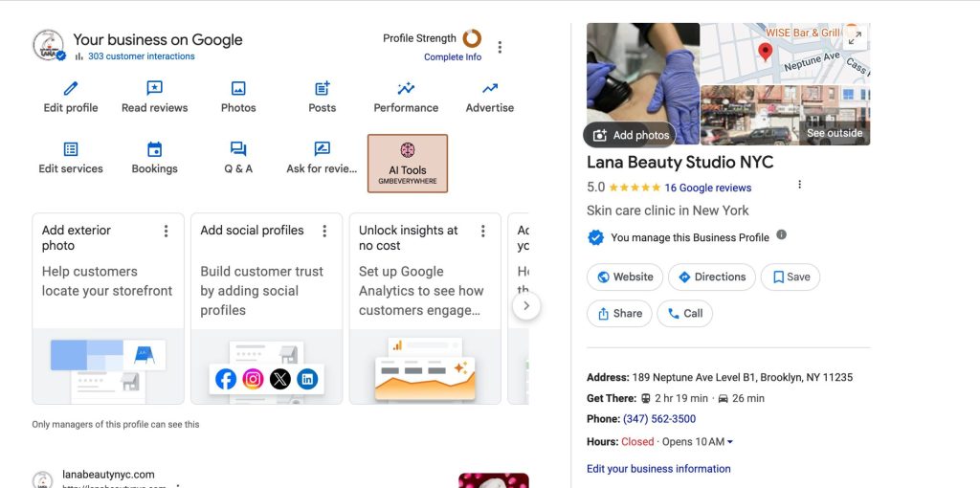Image resolution: width=980 pixels, height=488 pixels.
Task: Open the Edit profile pencil icon
Action: tap(71, 89)
